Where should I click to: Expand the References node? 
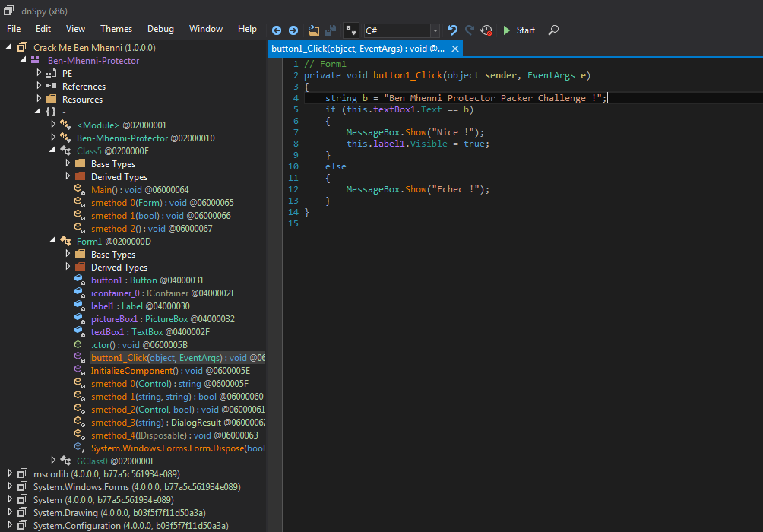click(40, 87)
